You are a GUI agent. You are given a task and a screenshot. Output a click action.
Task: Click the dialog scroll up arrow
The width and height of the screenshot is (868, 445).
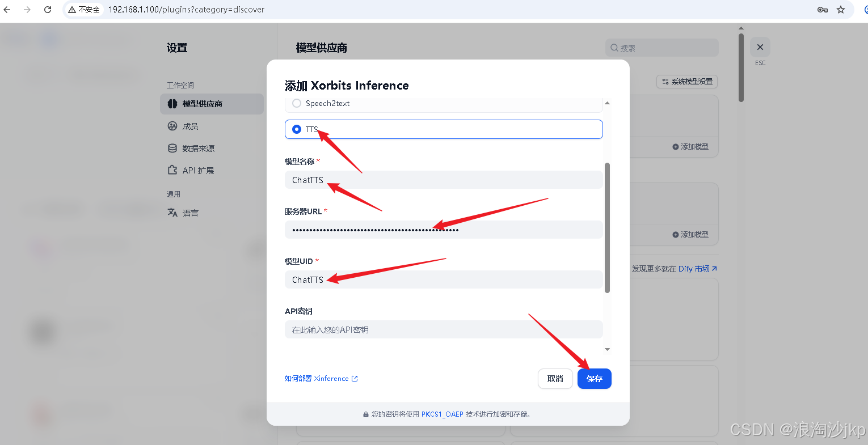607,103
